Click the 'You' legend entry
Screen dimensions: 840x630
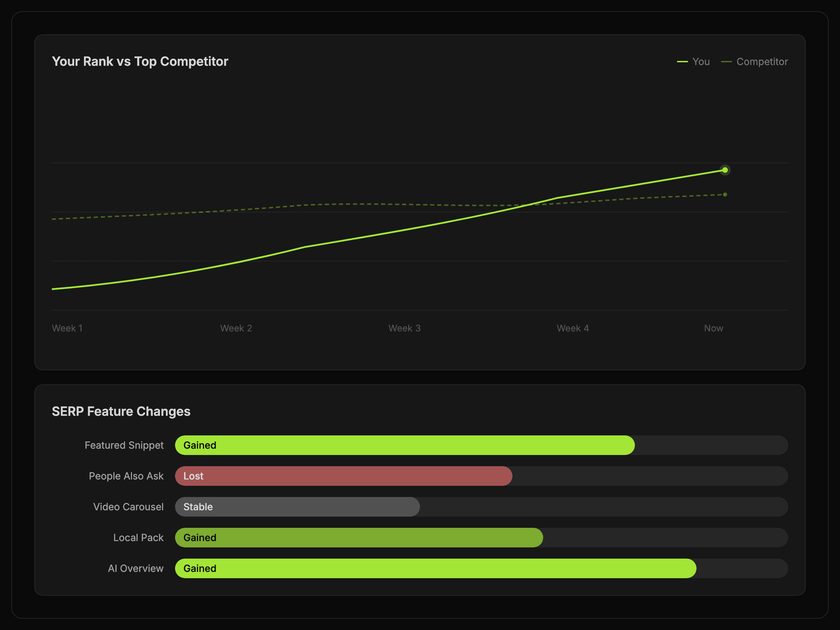(693, 62)
